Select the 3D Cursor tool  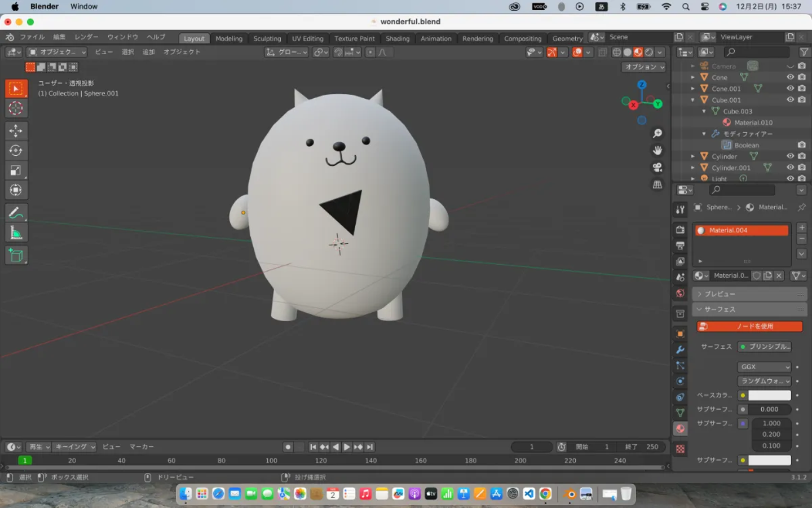tap(16, 108)
